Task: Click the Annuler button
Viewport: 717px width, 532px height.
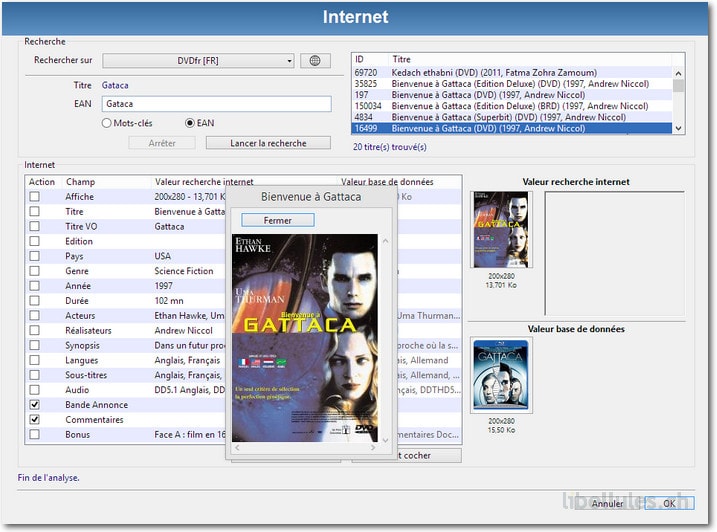Action: click(607, 503)
